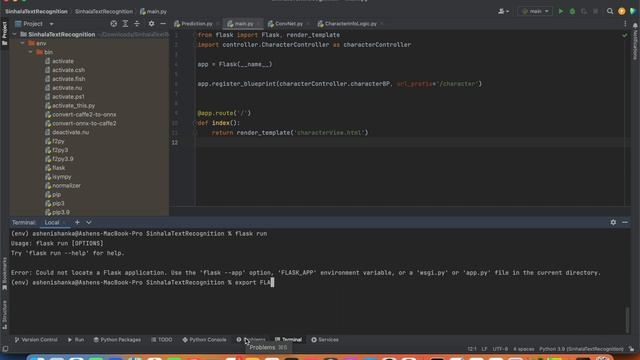Click the terminal input line after 'export FLA'
The image size is (640, 360).
pos(273,282)
